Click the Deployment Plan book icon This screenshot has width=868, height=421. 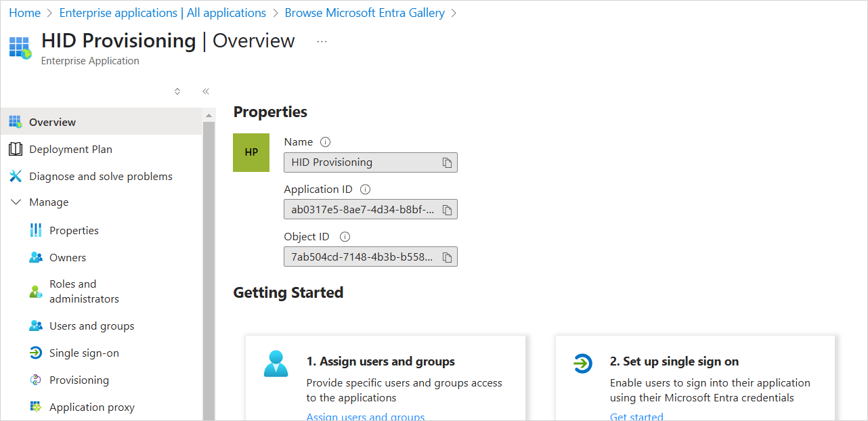pyautogui.click(x=16, y=149)
